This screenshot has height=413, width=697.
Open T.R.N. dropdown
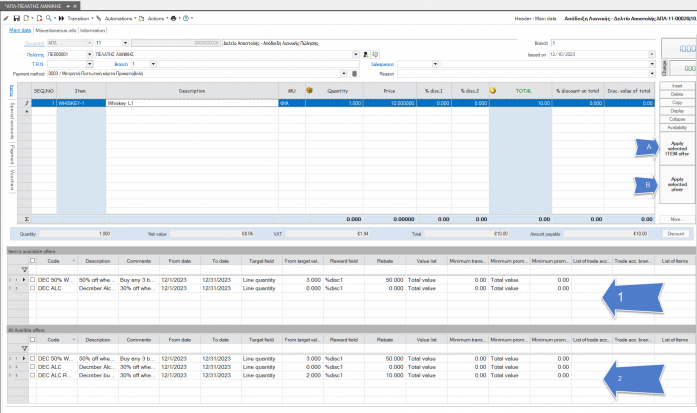(x=89, y=64)
